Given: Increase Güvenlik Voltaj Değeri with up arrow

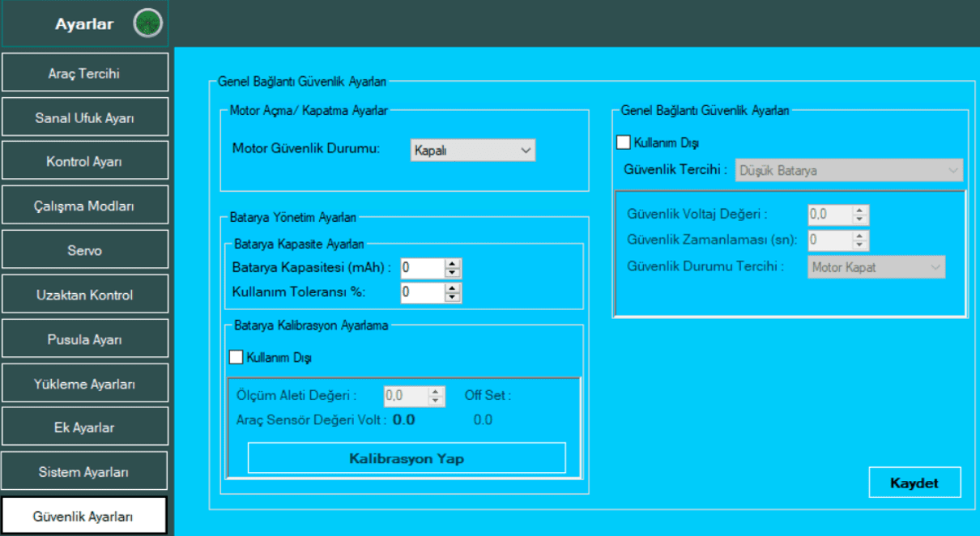Looking at the screenshot, I should coord(861,211).
